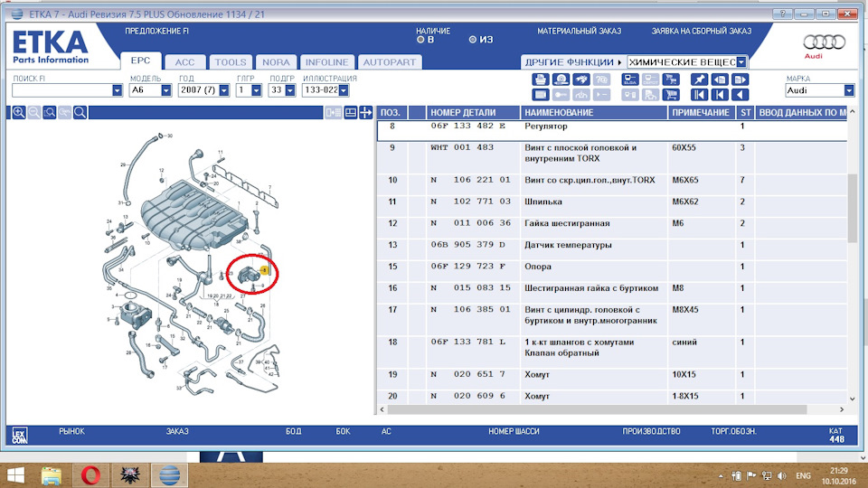
Task: Go to previous illustration page icon
Action: pyautogui.click(x=720, y=80)
